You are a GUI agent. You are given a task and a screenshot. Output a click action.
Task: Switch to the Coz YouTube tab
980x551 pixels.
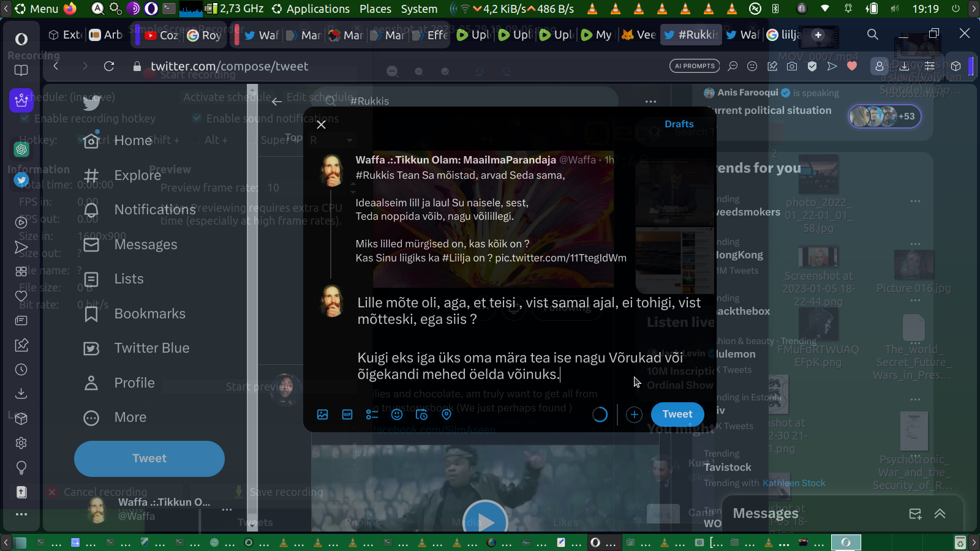tap(161, 35)
